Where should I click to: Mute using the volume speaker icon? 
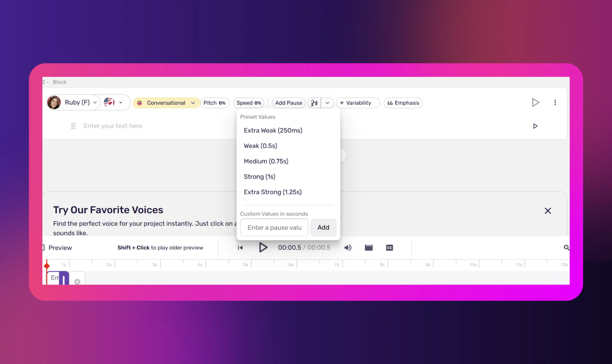pos(348,248)
